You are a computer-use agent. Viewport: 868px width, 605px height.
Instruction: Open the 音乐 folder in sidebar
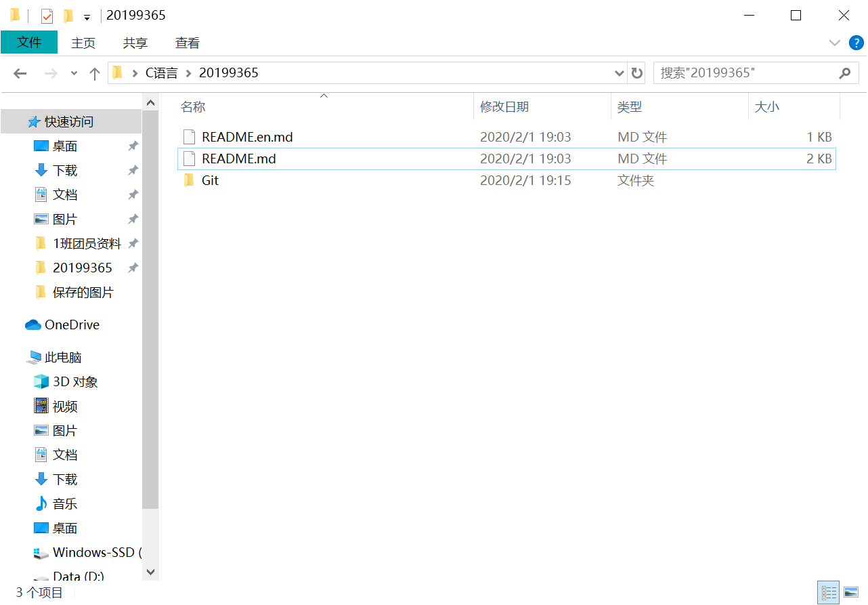tap(65, 504)
